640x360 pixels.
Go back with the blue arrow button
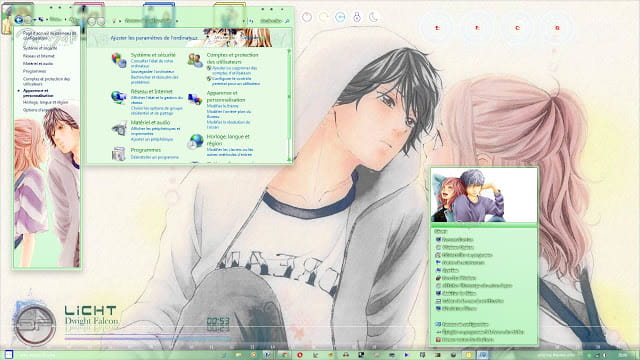tap(18, 20)
